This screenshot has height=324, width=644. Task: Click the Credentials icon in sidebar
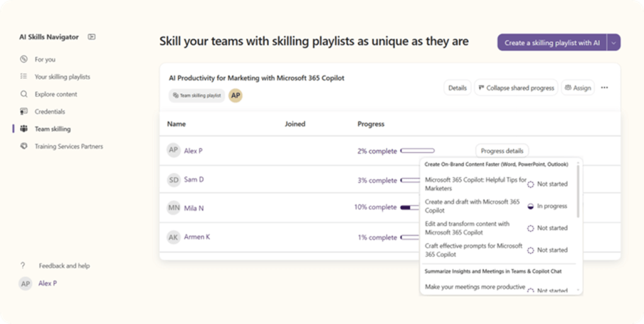pyautogui.click(x=24, y=111)
